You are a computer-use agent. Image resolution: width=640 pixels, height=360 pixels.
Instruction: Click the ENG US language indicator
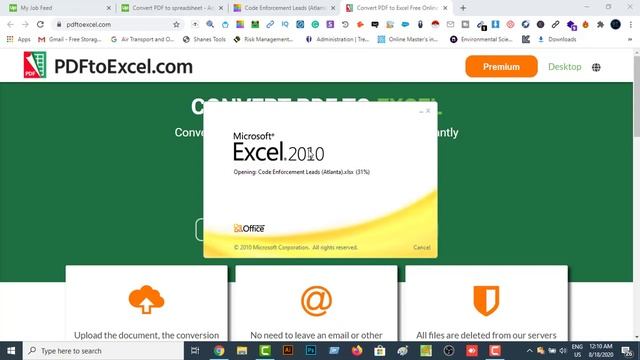[x=577, y=351]
